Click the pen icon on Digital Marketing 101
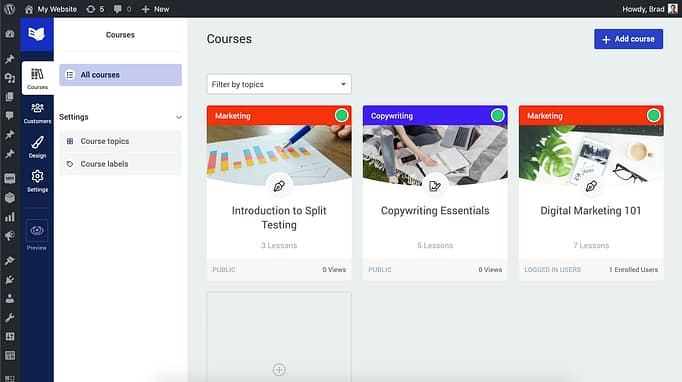Image resolution: width=682 pixels, height=382 pixels. [591, 187]
